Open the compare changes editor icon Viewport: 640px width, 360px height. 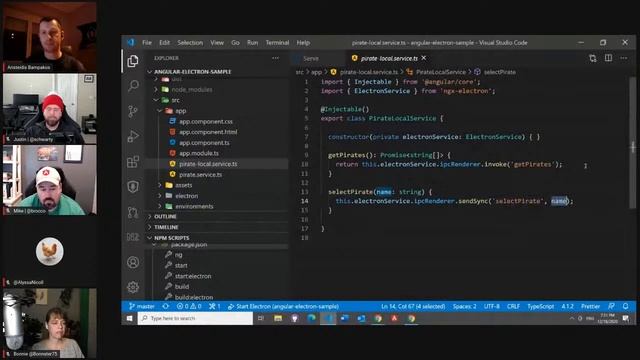tap(593, 58)
